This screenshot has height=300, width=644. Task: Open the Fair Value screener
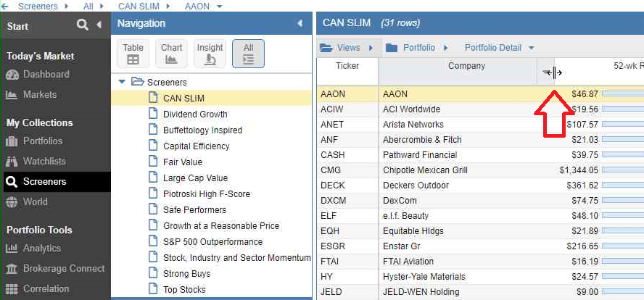(183, 162)
